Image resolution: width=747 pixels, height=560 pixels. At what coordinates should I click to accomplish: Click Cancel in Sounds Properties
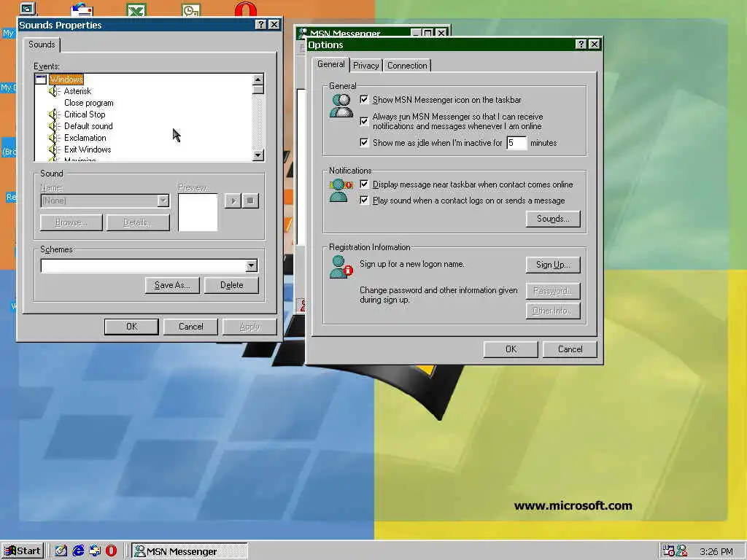coord(190,327)
